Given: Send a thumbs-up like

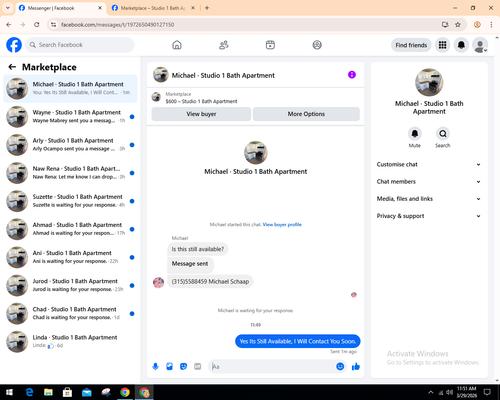Looking at the screenshot, I should 356,367.
